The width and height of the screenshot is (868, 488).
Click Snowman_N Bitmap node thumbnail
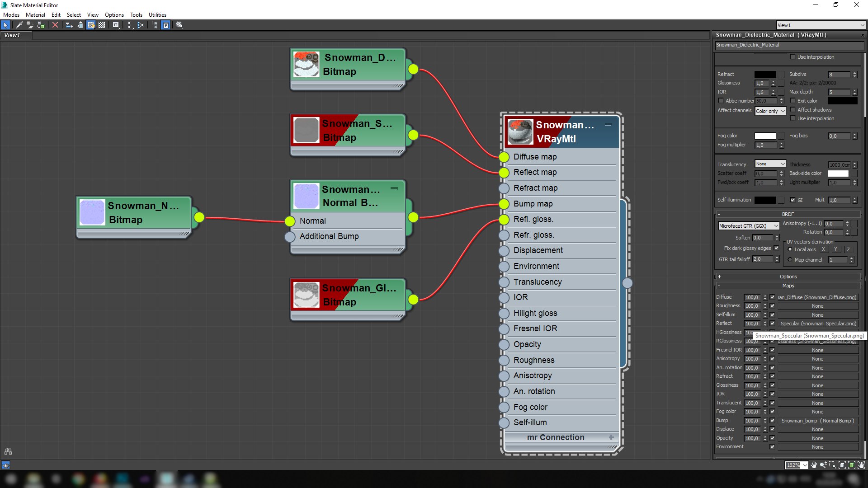coord(92,212)
